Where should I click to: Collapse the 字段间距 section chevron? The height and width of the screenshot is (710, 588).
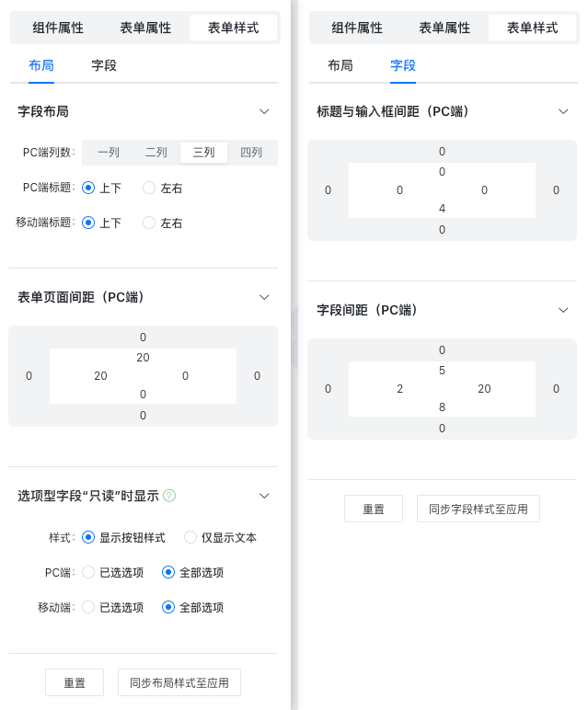tap(563, 310)
